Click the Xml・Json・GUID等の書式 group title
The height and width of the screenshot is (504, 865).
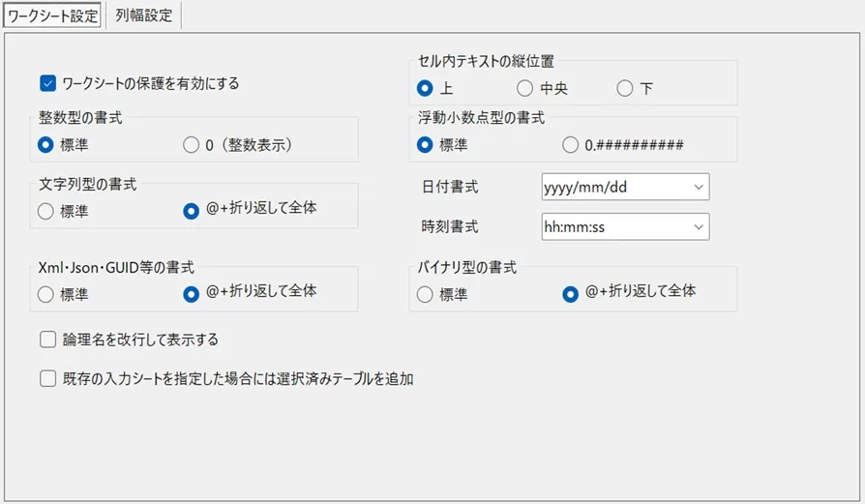point(116,267)
